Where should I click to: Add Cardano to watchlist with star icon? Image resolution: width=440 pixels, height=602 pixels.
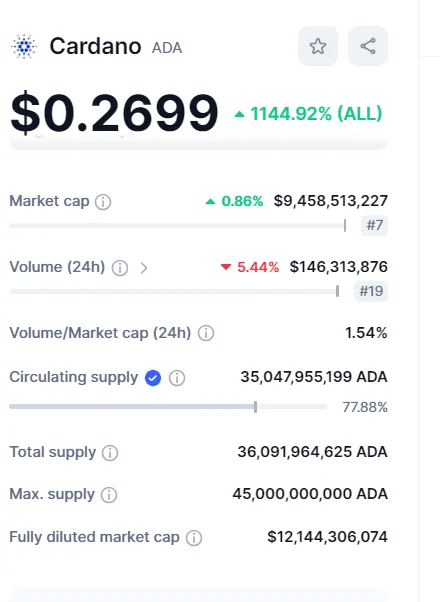click(318, 46)
